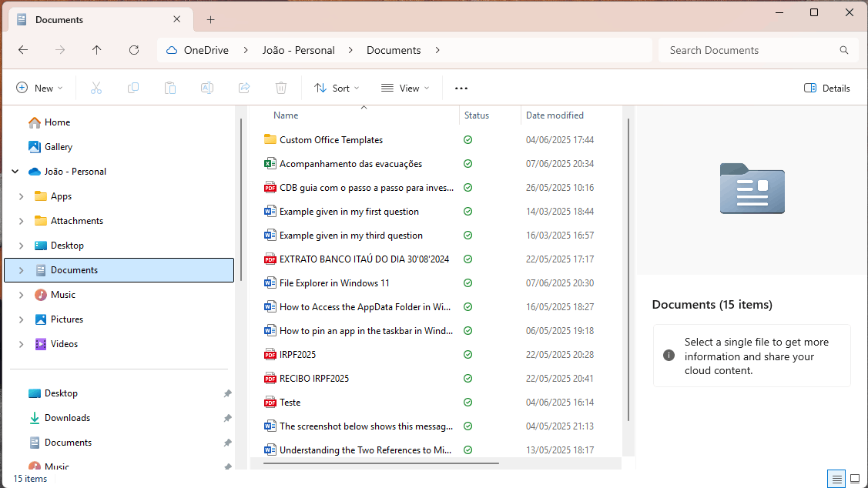Click chevron after OneDrive in address bar
868x488 pixels.
[x=246, y=50]
